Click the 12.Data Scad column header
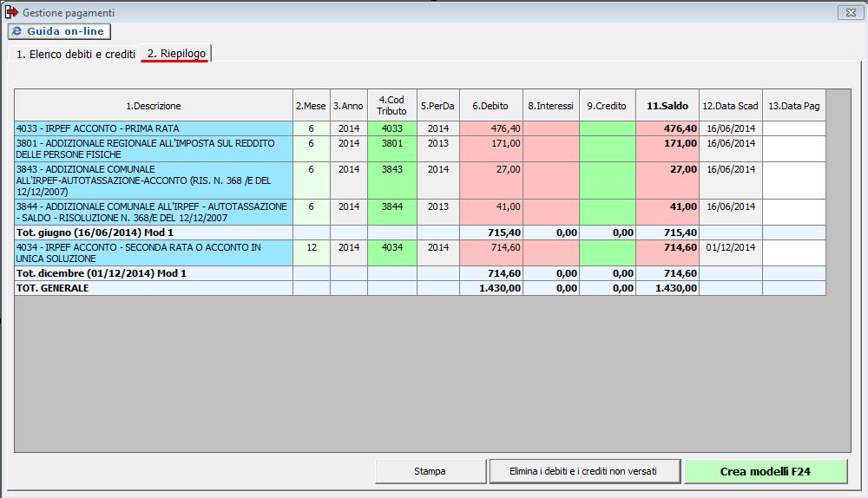 [730, 106]
